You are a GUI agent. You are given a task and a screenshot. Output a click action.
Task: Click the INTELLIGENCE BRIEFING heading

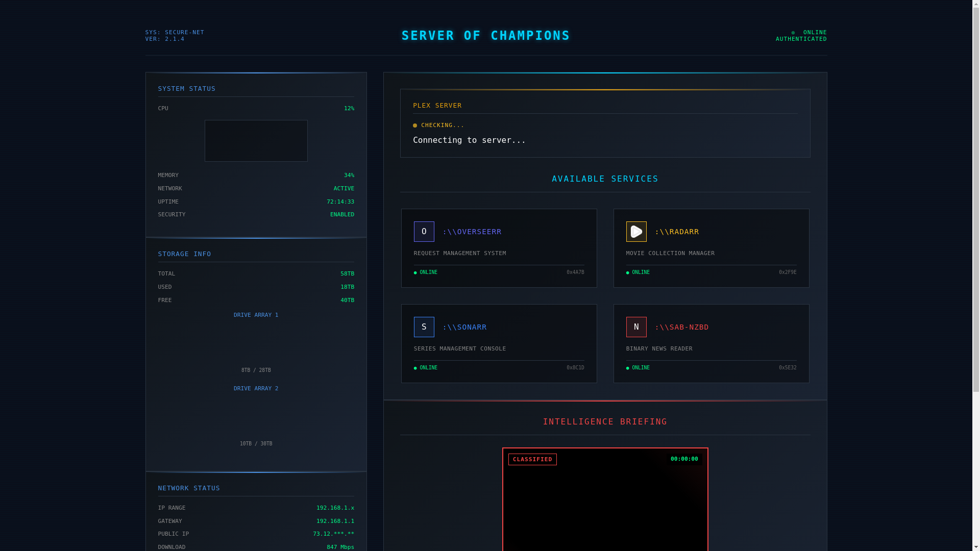605,422
